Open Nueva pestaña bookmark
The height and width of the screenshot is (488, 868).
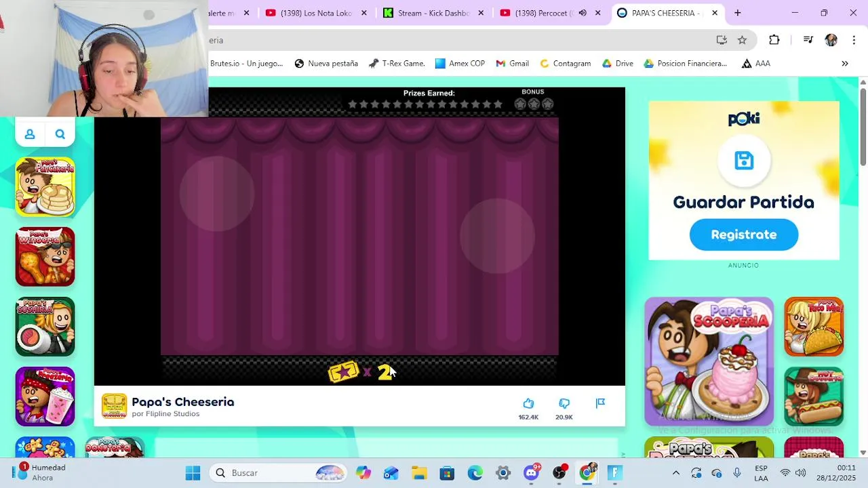326,64
